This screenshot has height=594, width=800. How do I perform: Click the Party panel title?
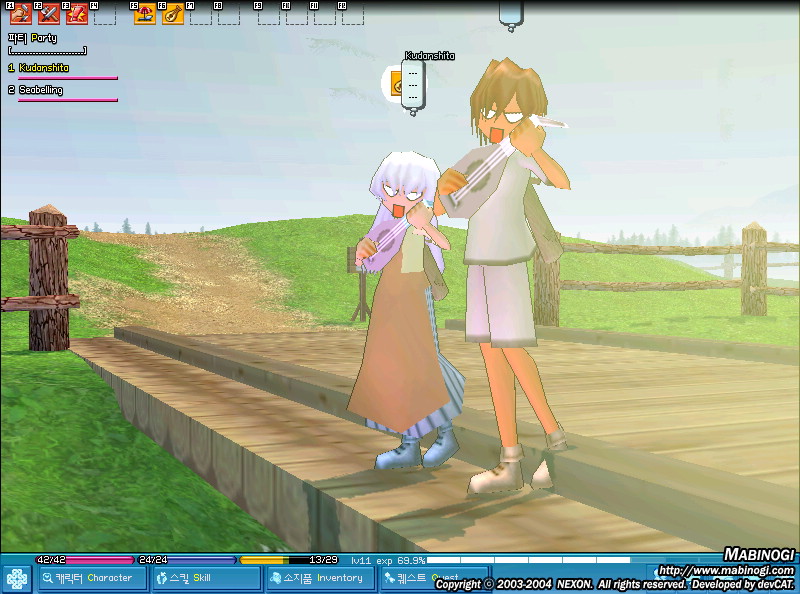(x=32, y=38)
